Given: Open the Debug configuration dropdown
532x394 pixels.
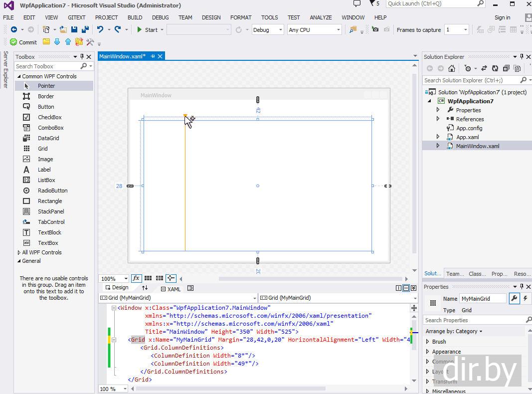Looking at the screenshot, I should [x=268, y=30].
